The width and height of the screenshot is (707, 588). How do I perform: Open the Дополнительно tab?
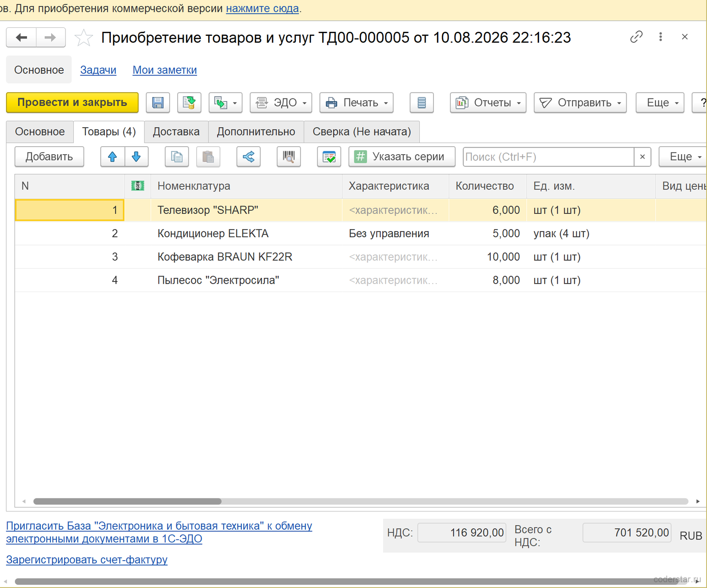coord(256,132)
